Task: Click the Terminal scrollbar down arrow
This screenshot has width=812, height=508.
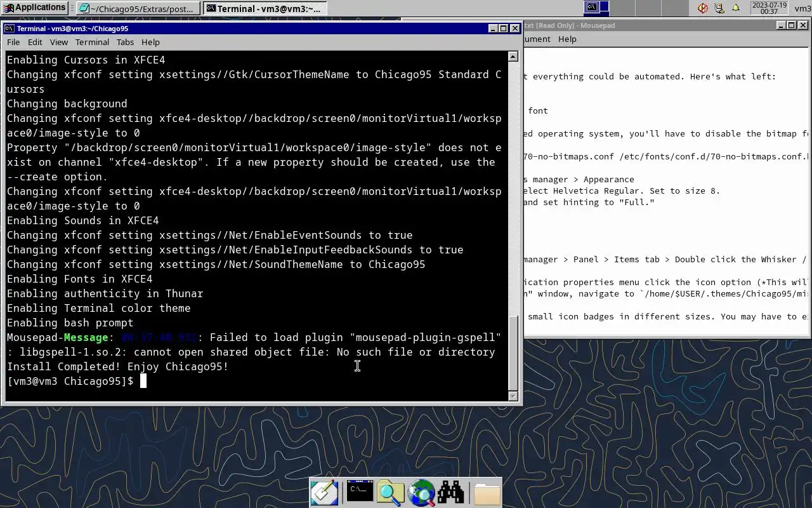Action: (513, 396)
